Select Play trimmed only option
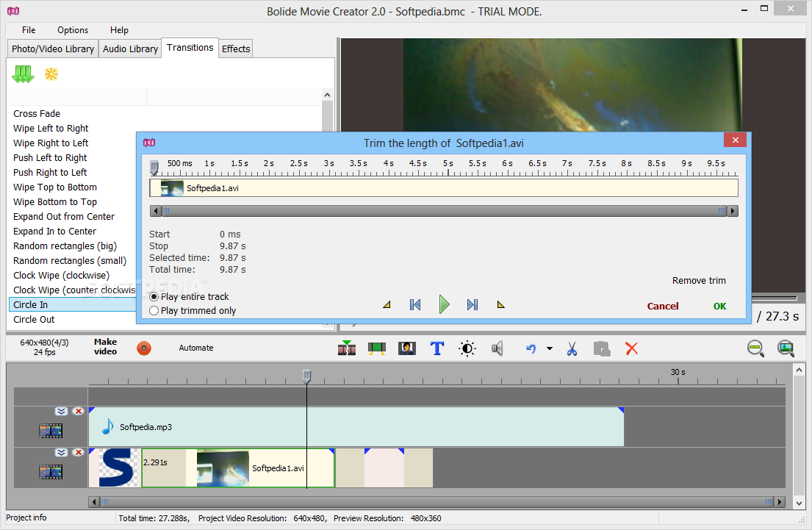 pyautogui.click(x=193, y=311)
